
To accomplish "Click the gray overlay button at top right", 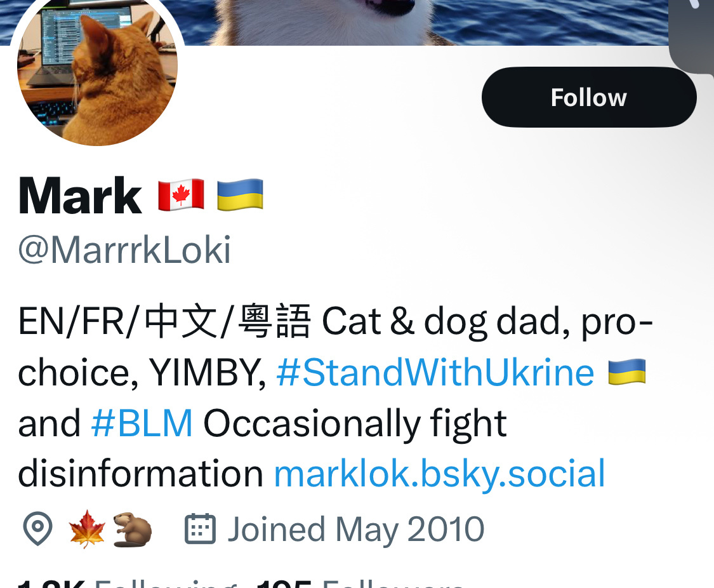I will 691,34.
